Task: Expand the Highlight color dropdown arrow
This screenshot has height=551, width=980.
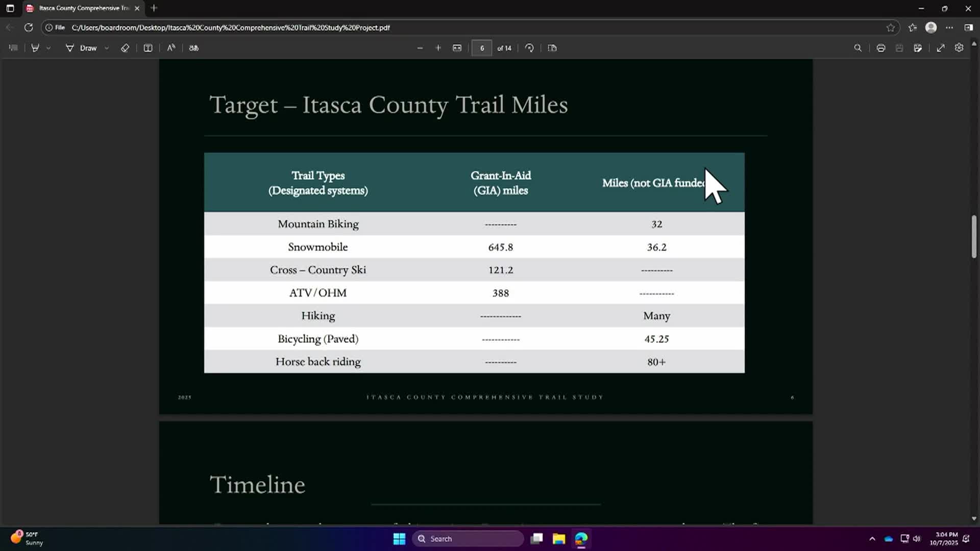Action: coord(48,48)
